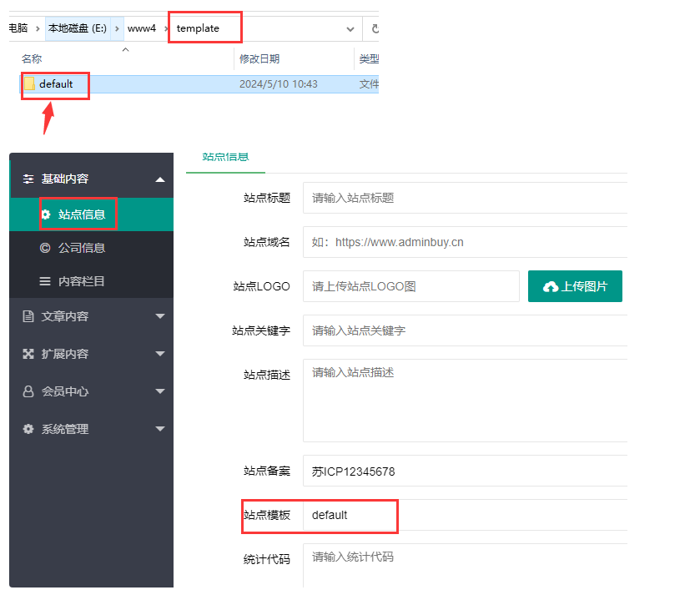This screenshot has width=700, height=595.
Task: Open the address bar history dropdown
Action: click(350, 28)
